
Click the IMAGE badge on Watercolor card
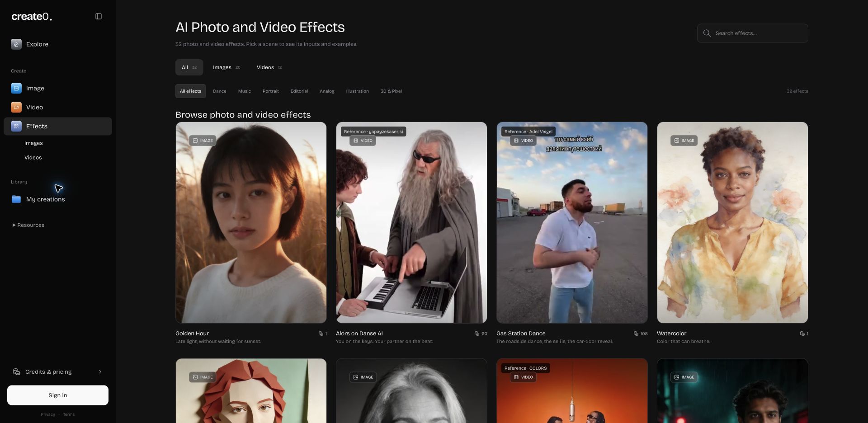pyautogui.click(x=684, y=141)
